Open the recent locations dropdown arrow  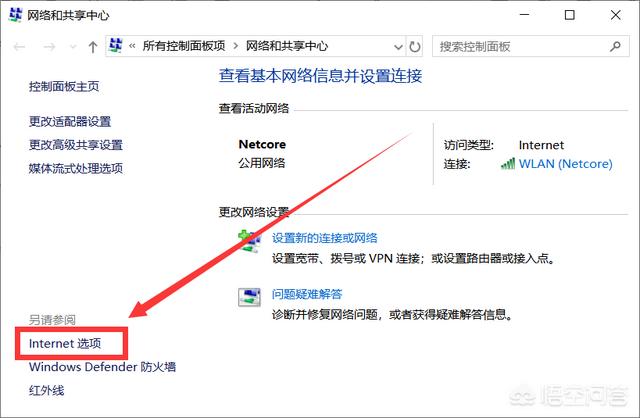pyautogui.click(x=71, y=47)
